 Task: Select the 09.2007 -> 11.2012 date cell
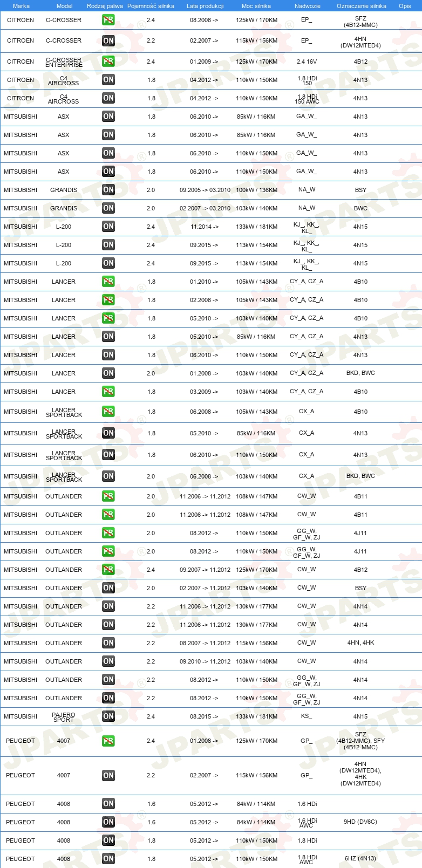[205, 570]
